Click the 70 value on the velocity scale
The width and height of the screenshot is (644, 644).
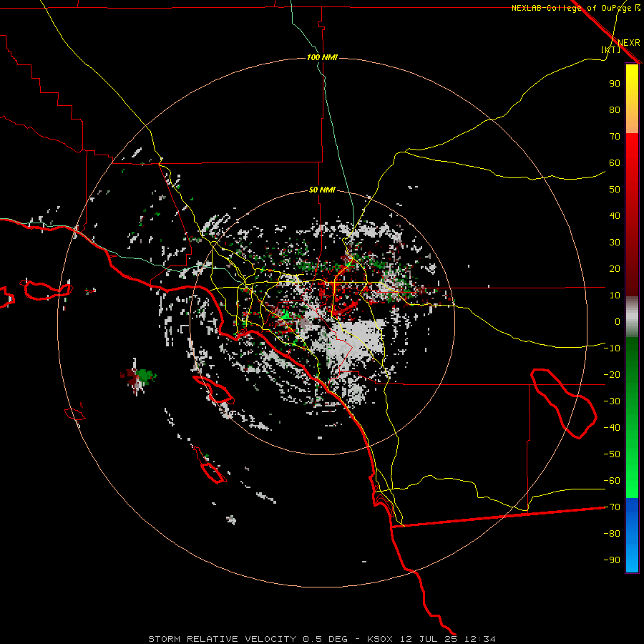(x=615, y=137)
